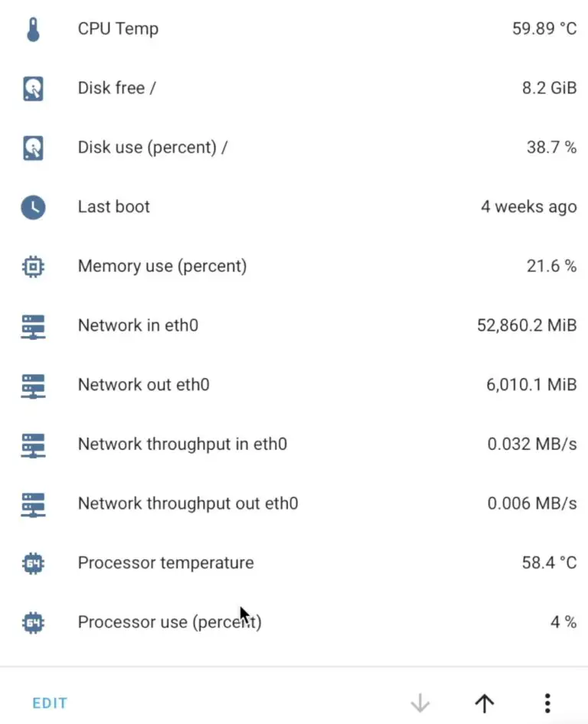Click the CPU Temp thermometer icon
588x724 pixels.
[32, 28]
